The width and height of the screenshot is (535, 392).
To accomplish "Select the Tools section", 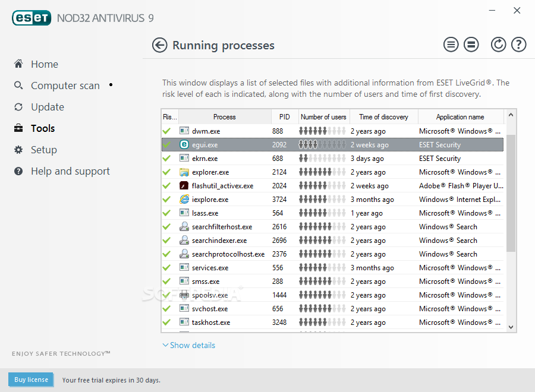I will point(43,128).
